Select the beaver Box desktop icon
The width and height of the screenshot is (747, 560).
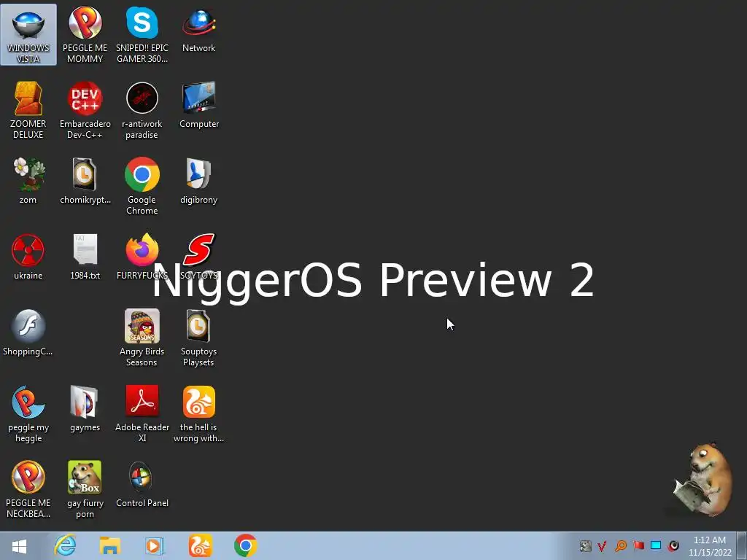(85, 489)
